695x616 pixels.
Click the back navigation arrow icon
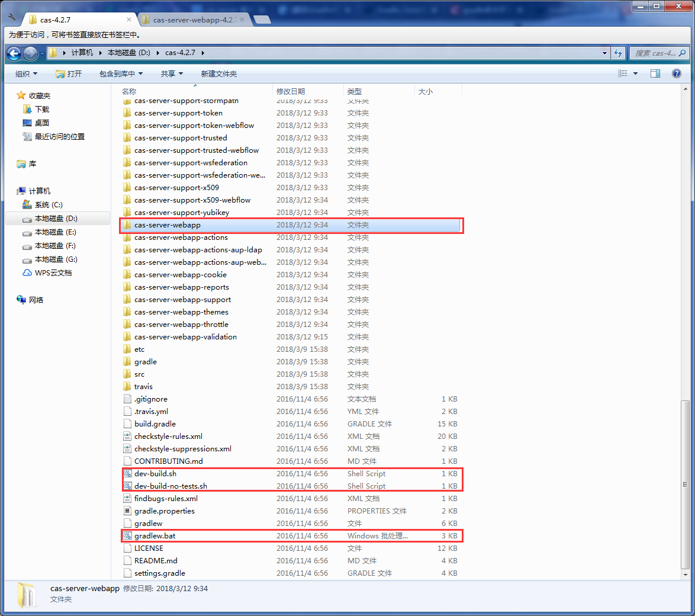click(x=13, y=53)
